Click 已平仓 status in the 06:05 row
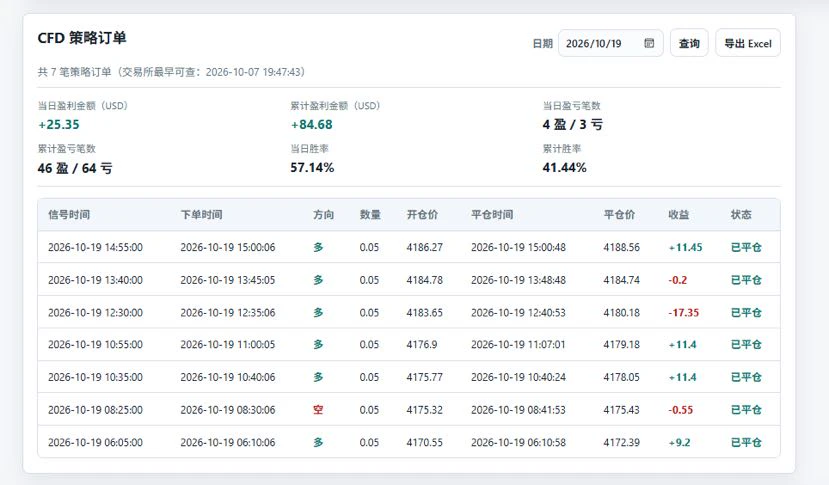The image size is (829, 485). click(746, 443)
